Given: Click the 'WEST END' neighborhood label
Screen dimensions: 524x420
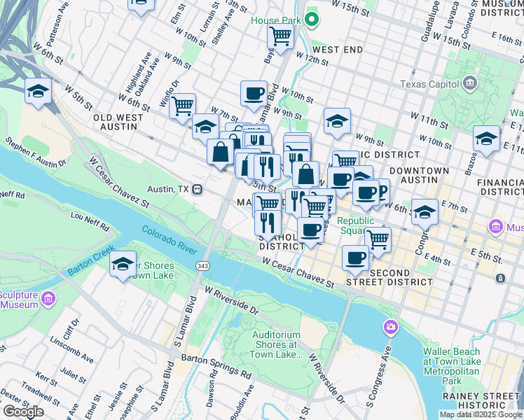Looking at the screenshot, I should click(338, 50).
